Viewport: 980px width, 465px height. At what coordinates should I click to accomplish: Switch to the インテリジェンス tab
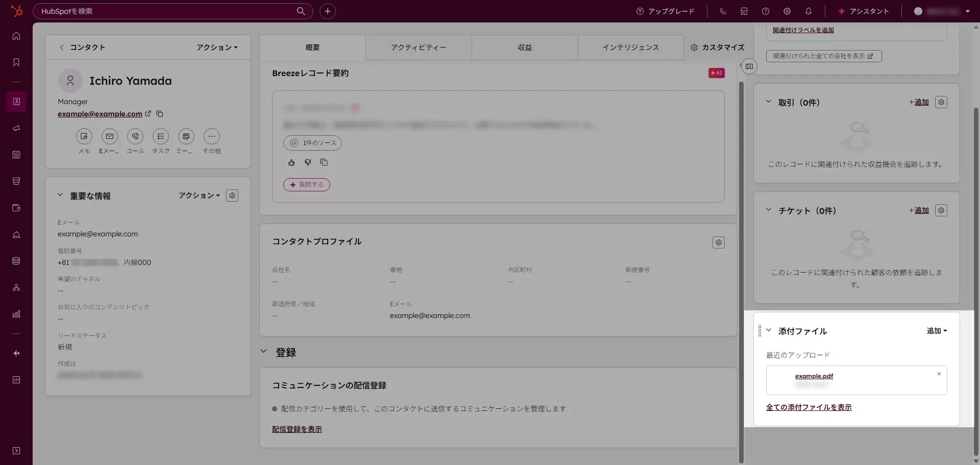[631, 47]
